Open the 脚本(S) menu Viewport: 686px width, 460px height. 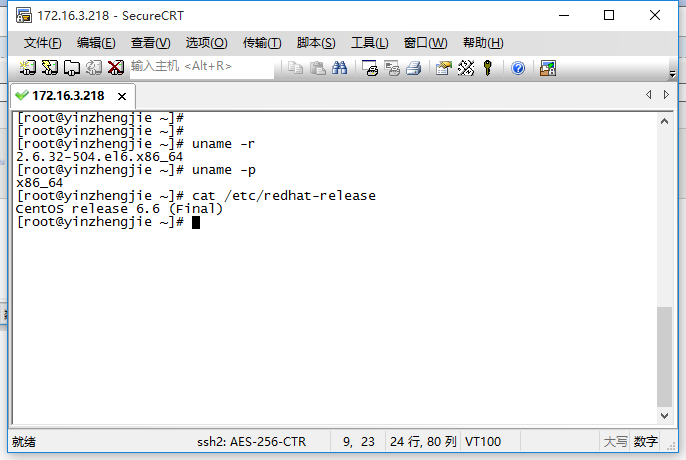(x=316, y=43)
